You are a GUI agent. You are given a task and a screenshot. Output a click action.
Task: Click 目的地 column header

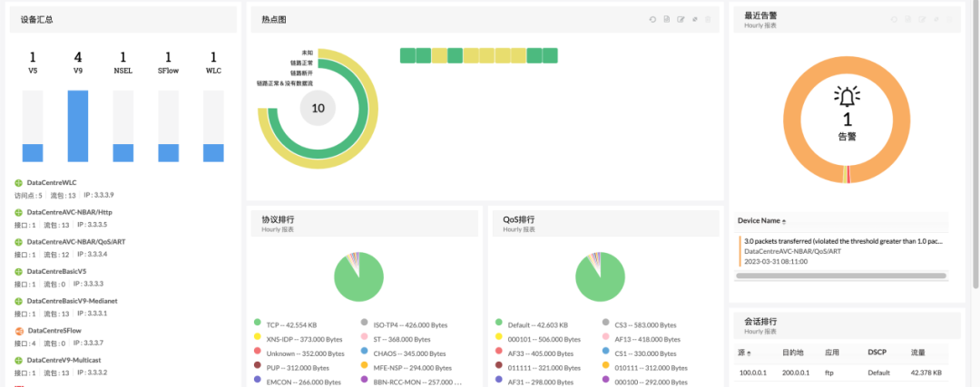[x=792, y=353]
